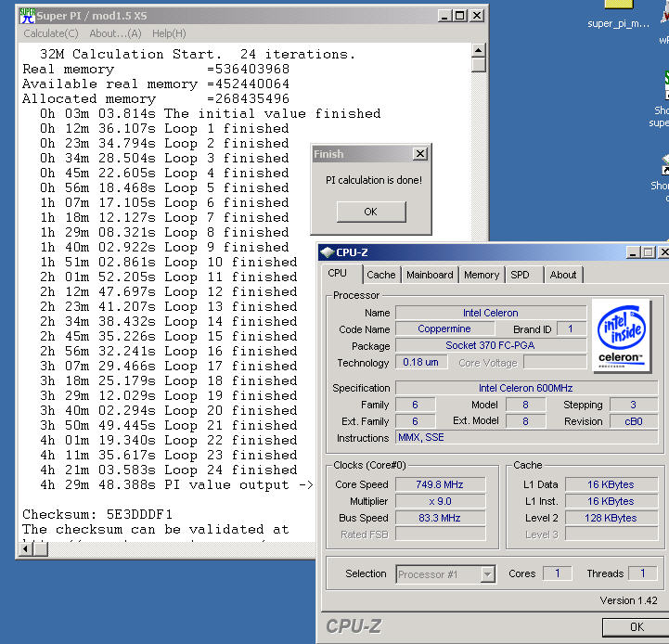Click the Intel Inside Celeron logo
The width and height of the screenshot is (669, 644).
(x=622, y=336)
